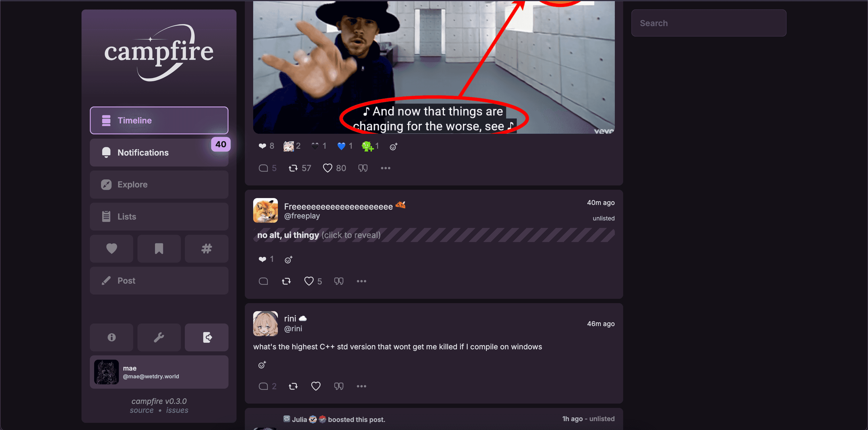Like rini's C++ post with heart

[316, 386]
